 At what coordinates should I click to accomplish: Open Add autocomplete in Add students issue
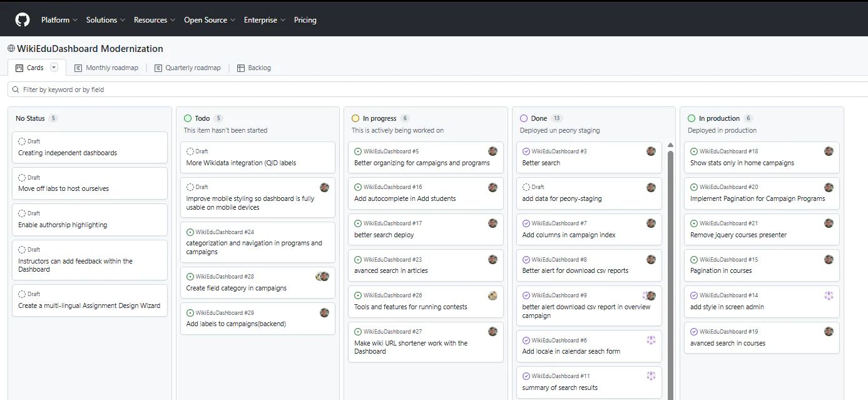point(405,198)
